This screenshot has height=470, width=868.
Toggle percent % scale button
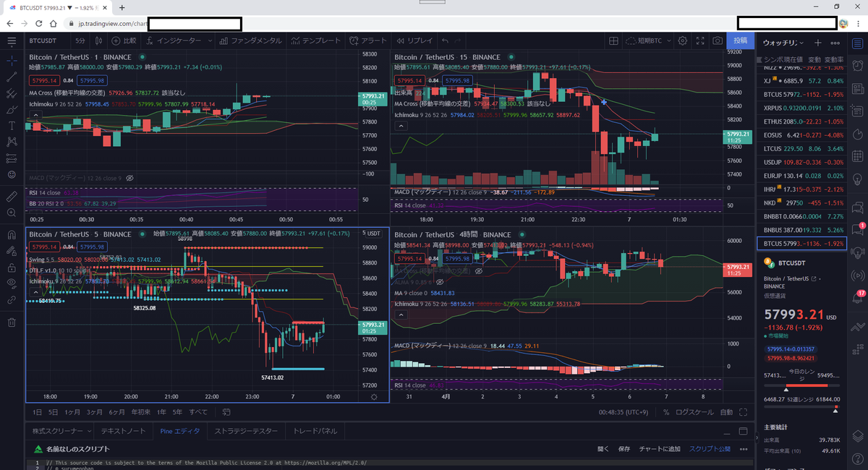click(x=666, y=412)
